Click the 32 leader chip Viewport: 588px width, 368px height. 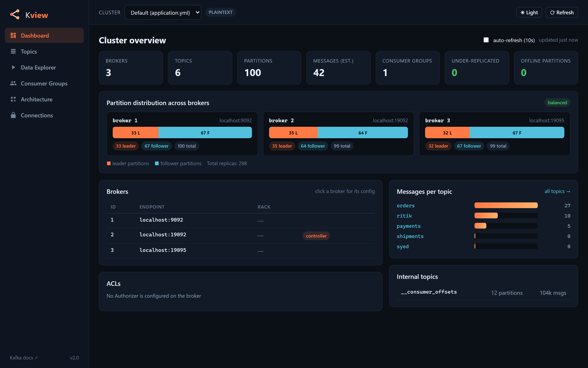[438, 146]
